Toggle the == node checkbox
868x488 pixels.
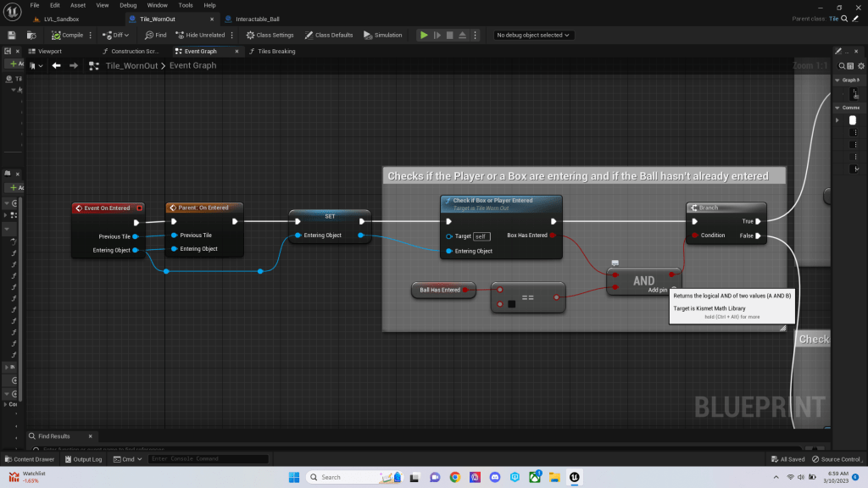click(512, 303)
